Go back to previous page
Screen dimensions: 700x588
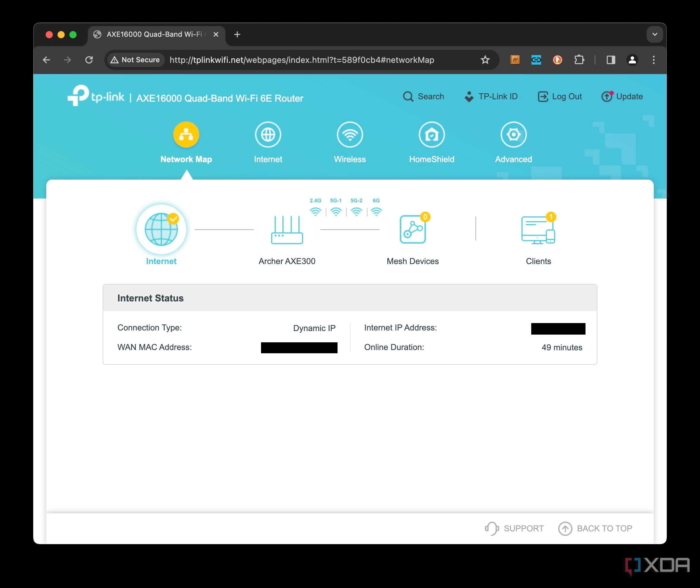[x=46, y=60]
